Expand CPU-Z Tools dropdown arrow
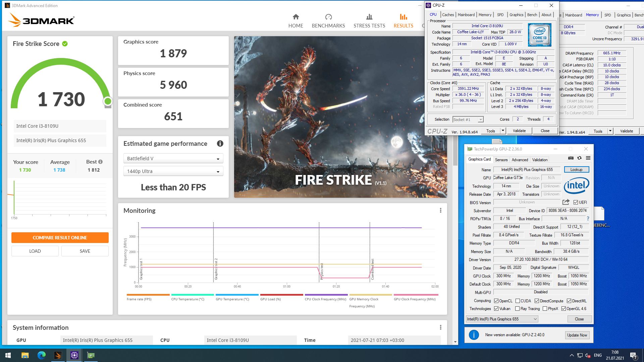The image size is (644, 362). pos(502,131)
